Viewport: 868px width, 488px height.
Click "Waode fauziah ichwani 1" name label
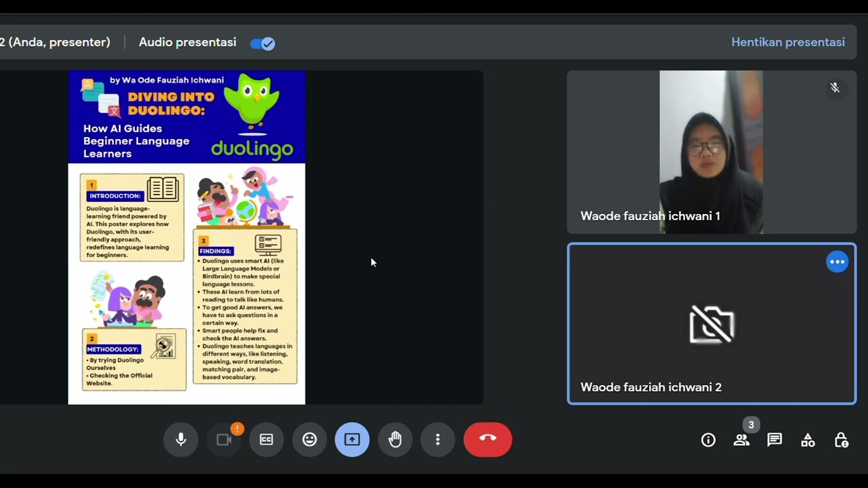pyautogui.click(x=650, y=216)
